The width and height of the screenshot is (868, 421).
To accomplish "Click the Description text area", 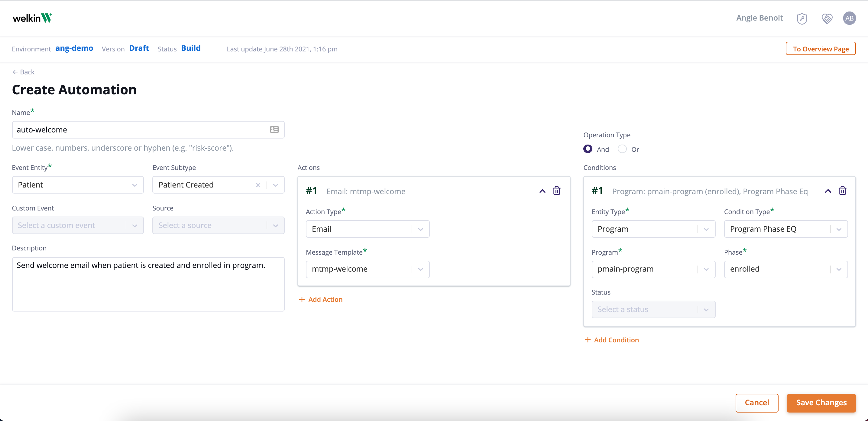I will tap(148, 284).
